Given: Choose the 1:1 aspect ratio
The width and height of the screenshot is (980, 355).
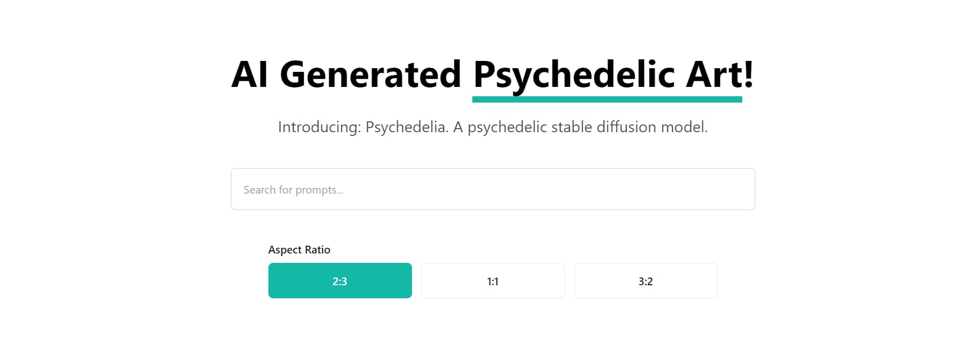Looking at the screenshot, I should [493, 281].
